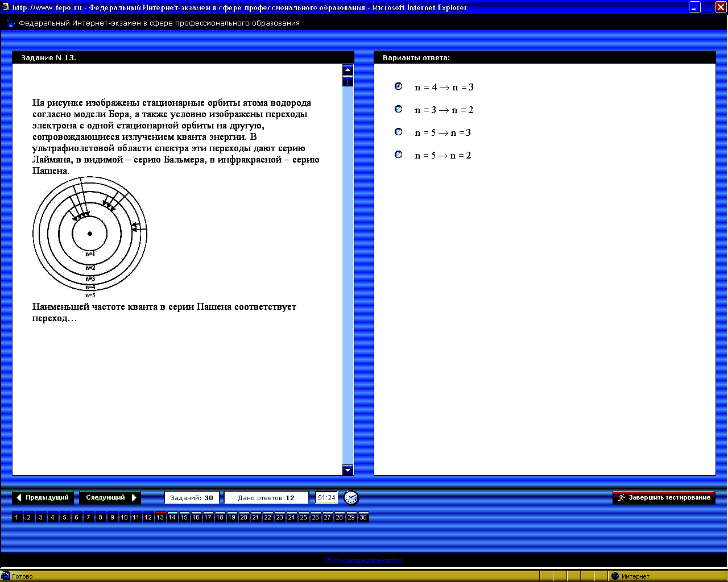Jump to question 7
The height and width of the screenshot is (582, 728).
coord(88,517)
